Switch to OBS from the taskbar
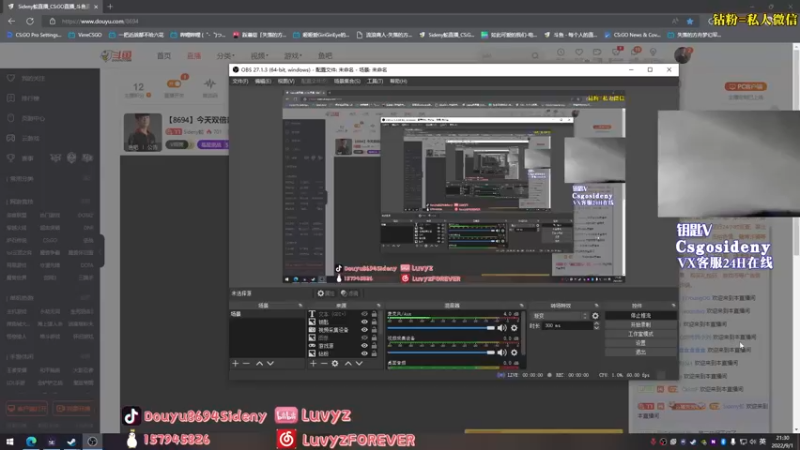Screen dimensions: 800x450 pyautogui.click(x=92, y=441)
